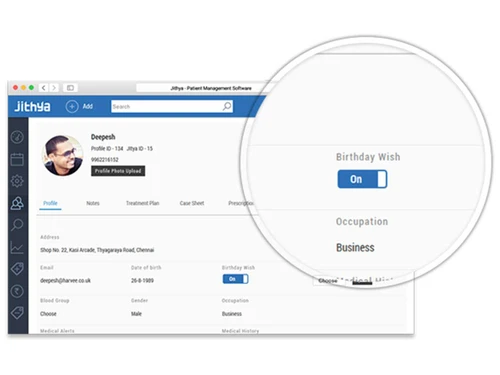Image resolution: width=500 pixels, height=375 pixels.
Task: Click the browser forward arrow
Action: click(x=54, y=88)
